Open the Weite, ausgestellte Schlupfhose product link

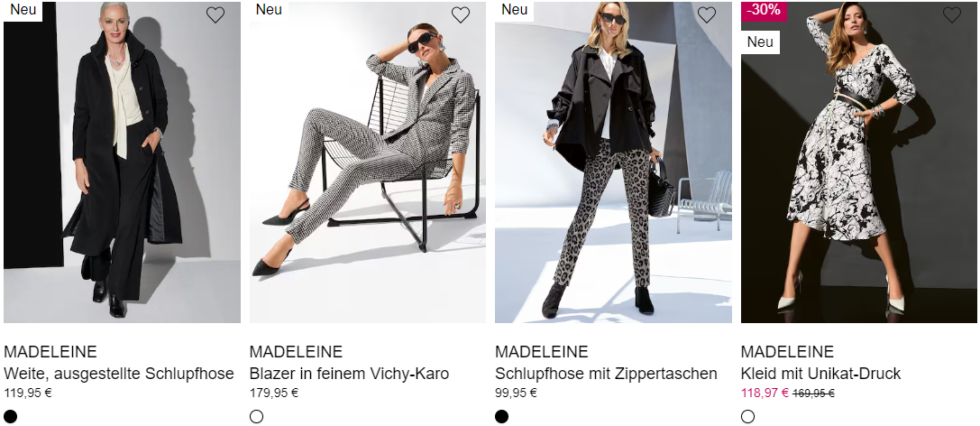point(119,374)
